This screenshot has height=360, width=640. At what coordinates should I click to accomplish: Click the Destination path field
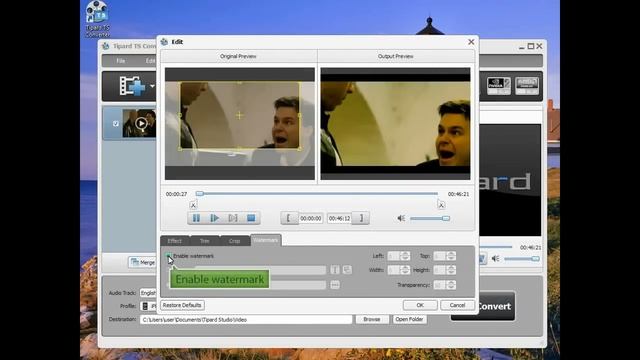click(x=246, y=320)
